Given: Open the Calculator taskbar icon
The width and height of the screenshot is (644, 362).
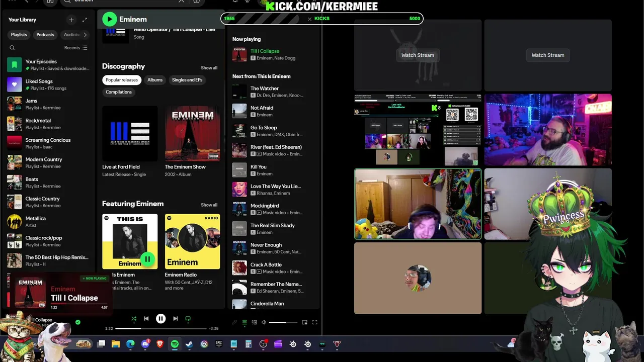Looking at the screenshot, I should pyautogui.click(x=248, y=344).
